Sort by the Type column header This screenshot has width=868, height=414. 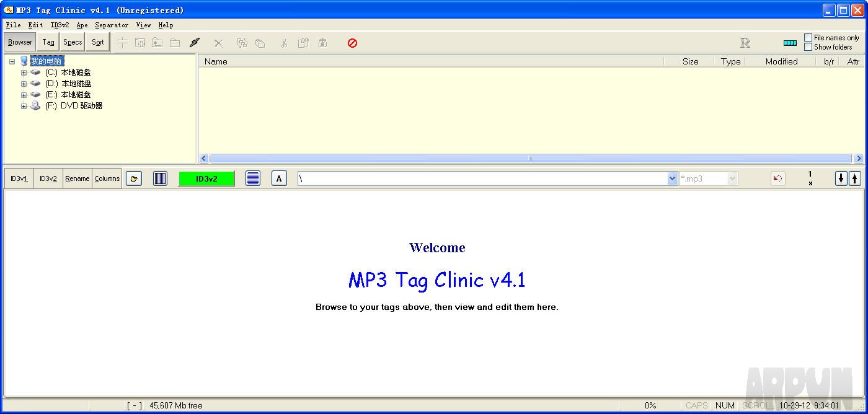click(729, 61)
